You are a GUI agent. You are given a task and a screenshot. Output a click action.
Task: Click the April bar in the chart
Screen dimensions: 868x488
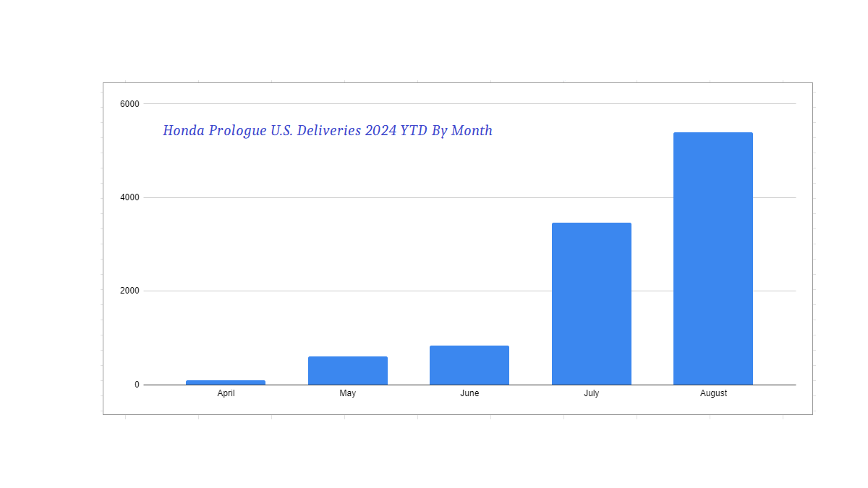tap(226, 382)
